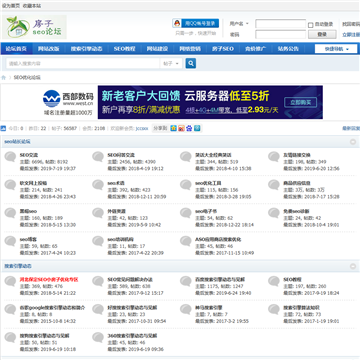Screen dimensions: 360x360
Task: Click the 西部数码 advertisement logo
Action: pyautogui.click(x=68, y=102)
